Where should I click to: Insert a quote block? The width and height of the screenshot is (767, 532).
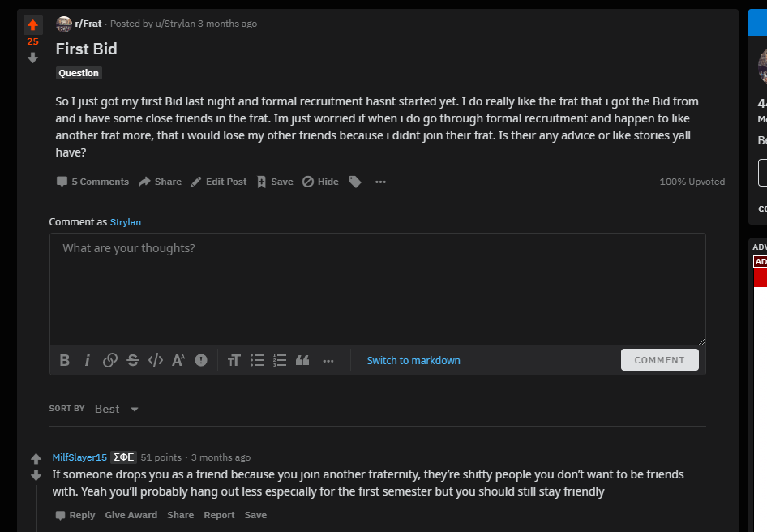302,361
